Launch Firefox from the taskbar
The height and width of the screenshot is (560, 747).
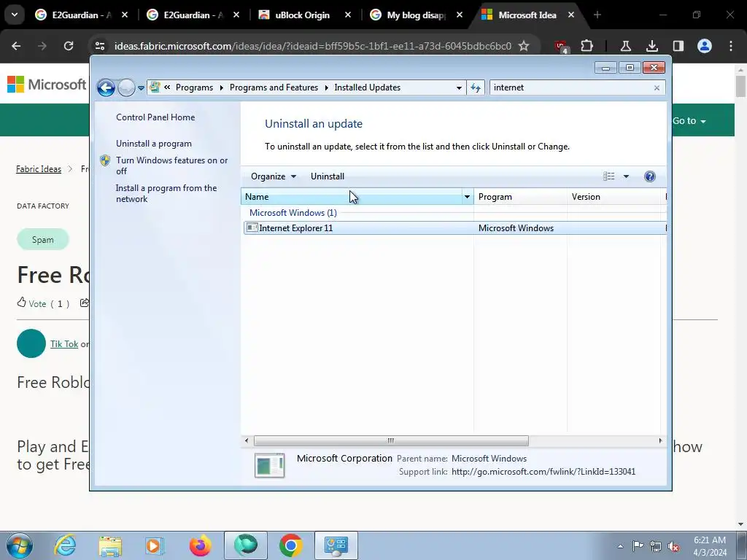tap(200, 545)
